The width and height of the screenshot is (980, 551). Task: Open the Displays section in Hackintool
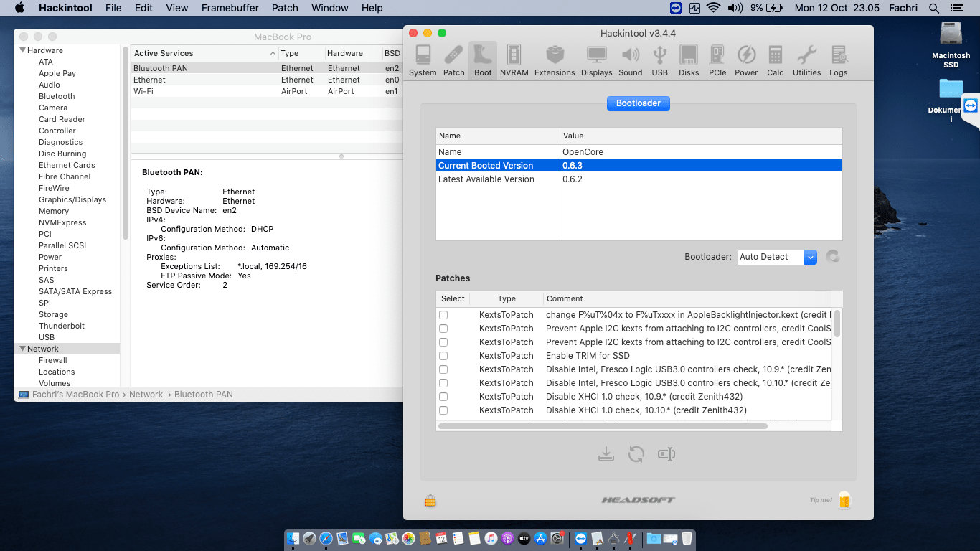point(596,60)
